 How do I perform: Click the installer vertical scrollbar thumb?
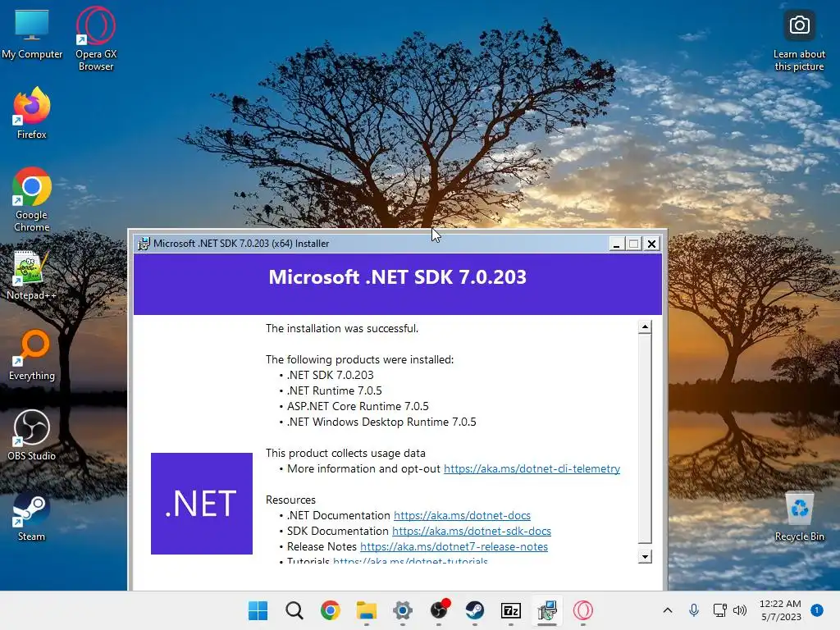pos(645,438)
